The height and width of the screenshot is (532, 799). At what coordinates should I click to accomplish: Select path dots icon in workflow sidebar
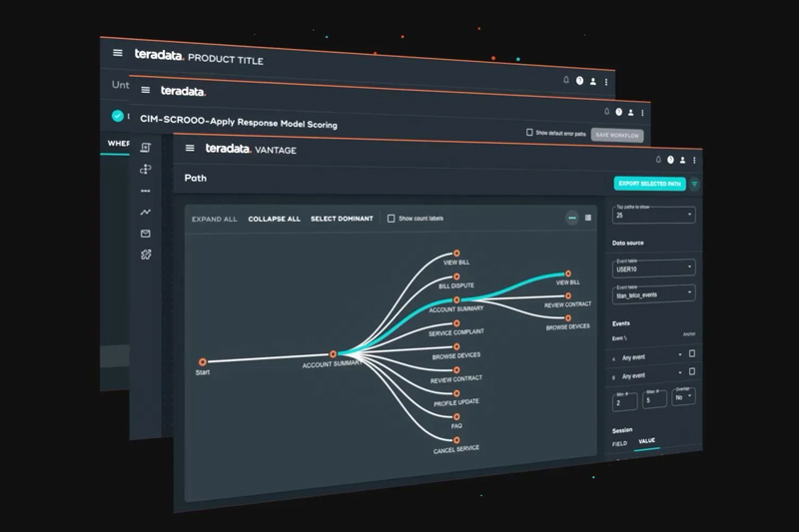coord(145,191)
